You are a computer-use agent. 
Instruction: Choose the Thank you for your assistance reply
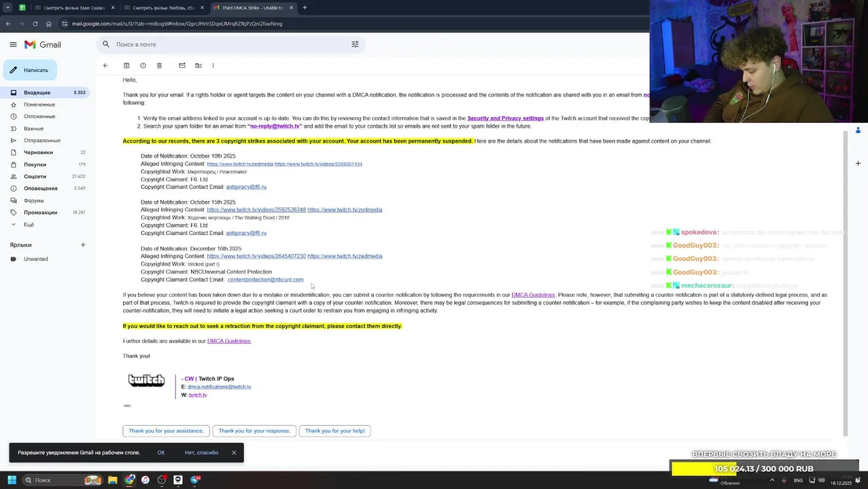point(166,431)
